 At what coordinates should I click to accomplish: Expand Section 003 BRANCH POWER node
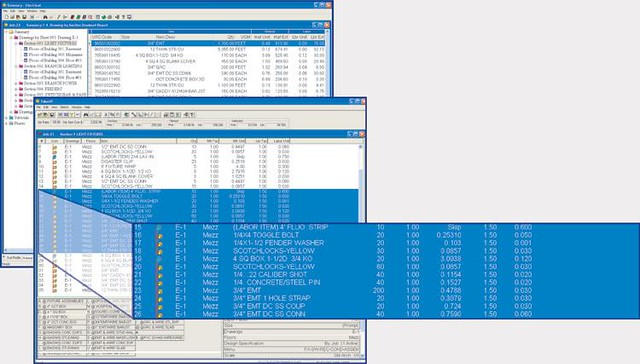point(16,83)
